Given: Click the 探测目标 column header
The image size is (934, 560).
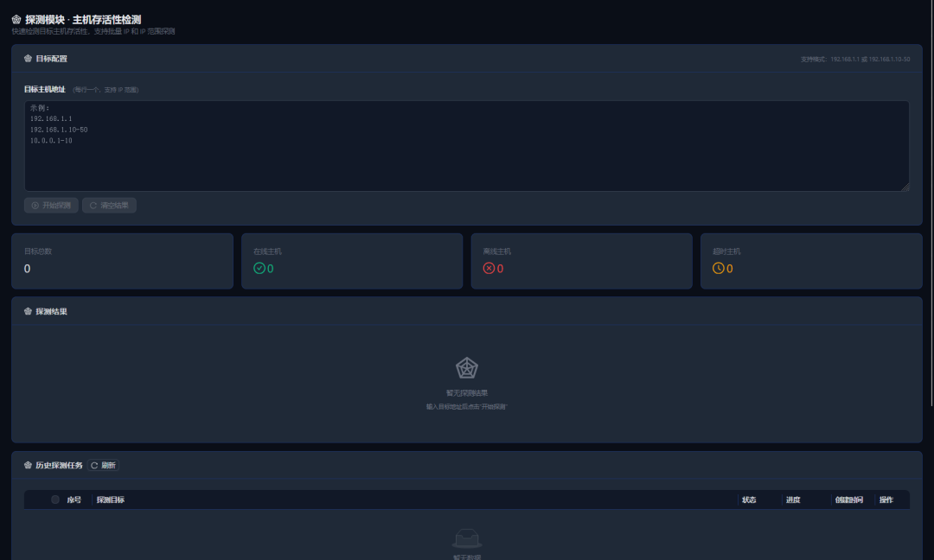Looking at the screenshot, I should click(x=111, y=500).
